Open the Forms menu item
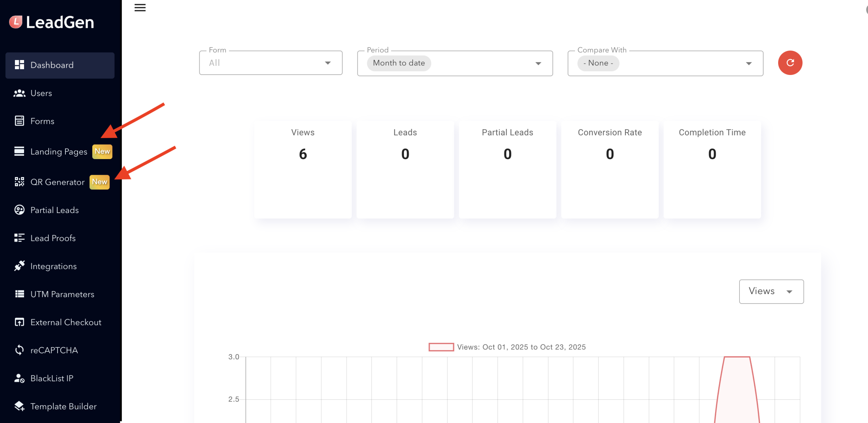 click(42, 121)
